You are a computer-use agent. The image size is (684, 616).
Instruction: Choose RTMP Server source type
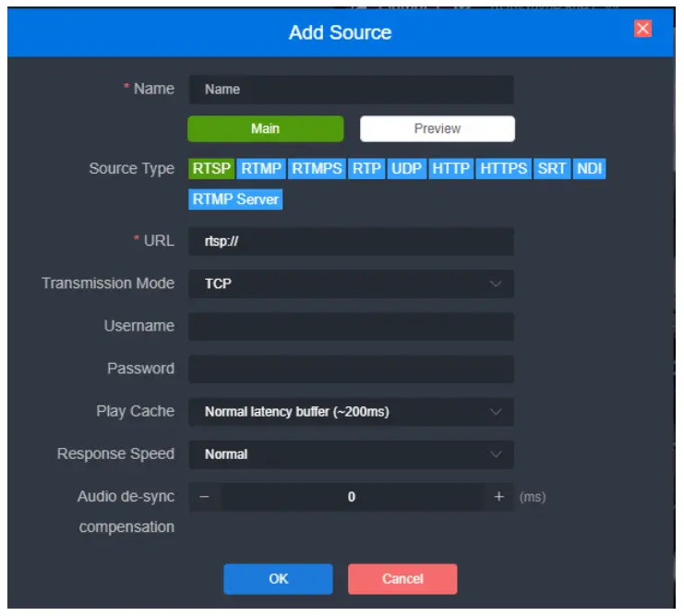235,199
